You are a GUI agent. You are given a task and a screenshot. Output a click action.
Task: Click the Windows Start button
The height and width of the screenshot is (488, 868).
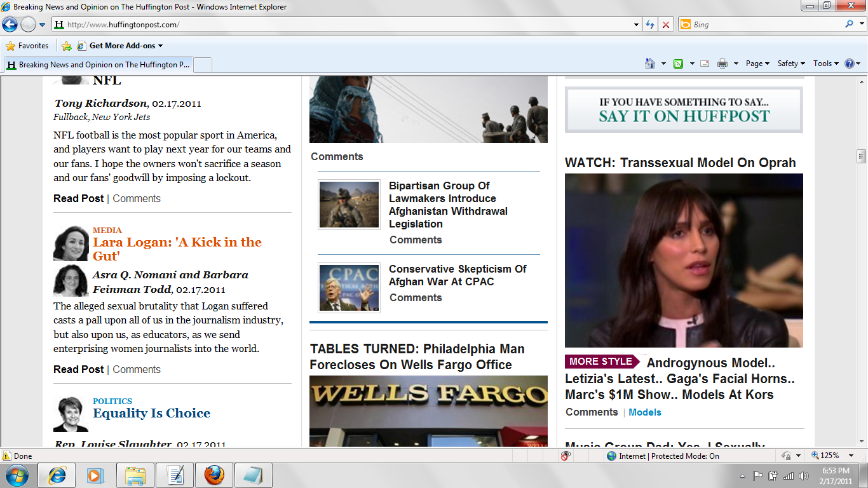tap(17, 475)
